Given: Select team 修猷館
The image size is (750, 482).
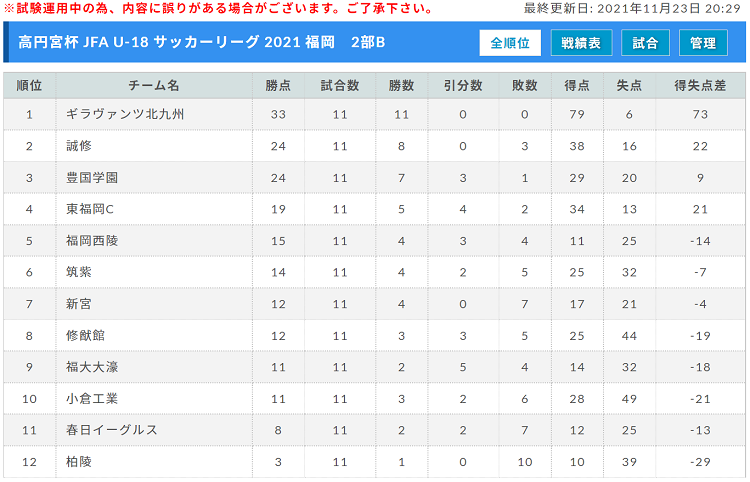Looking at the screenshot, I should (85, 336).
